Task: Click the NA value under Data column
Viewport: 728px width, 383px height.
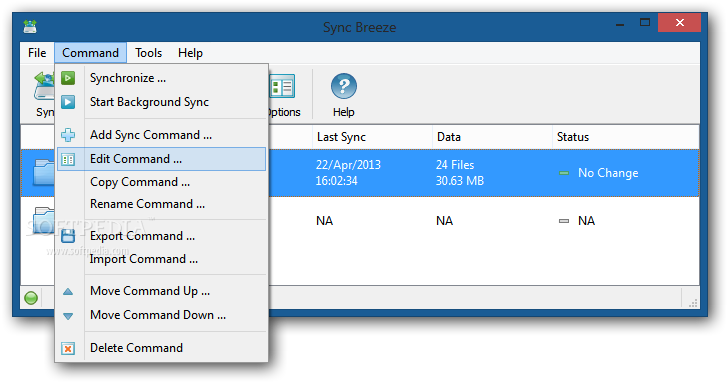Action: pyautogui.click(x=444, y=221)
